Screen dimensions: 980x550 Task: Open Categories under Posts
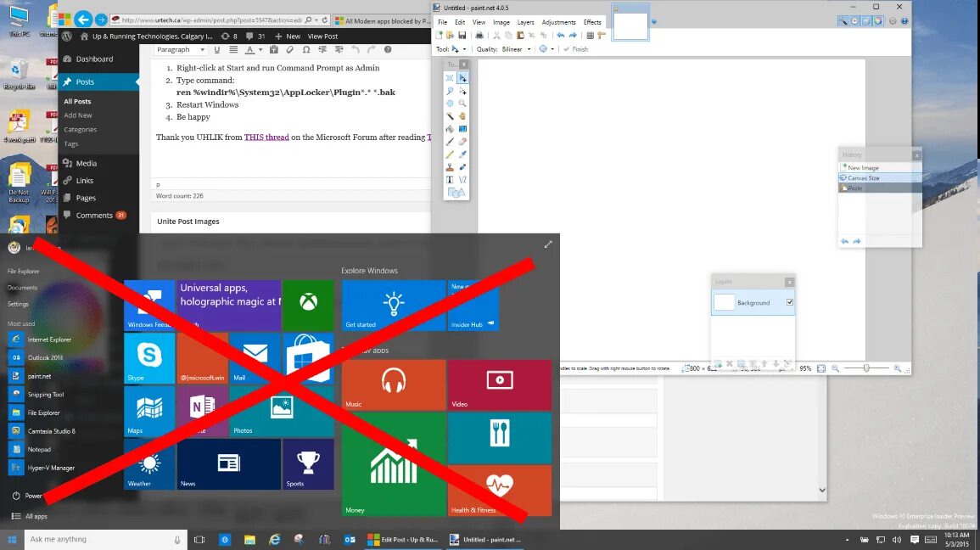coord(80,129)
